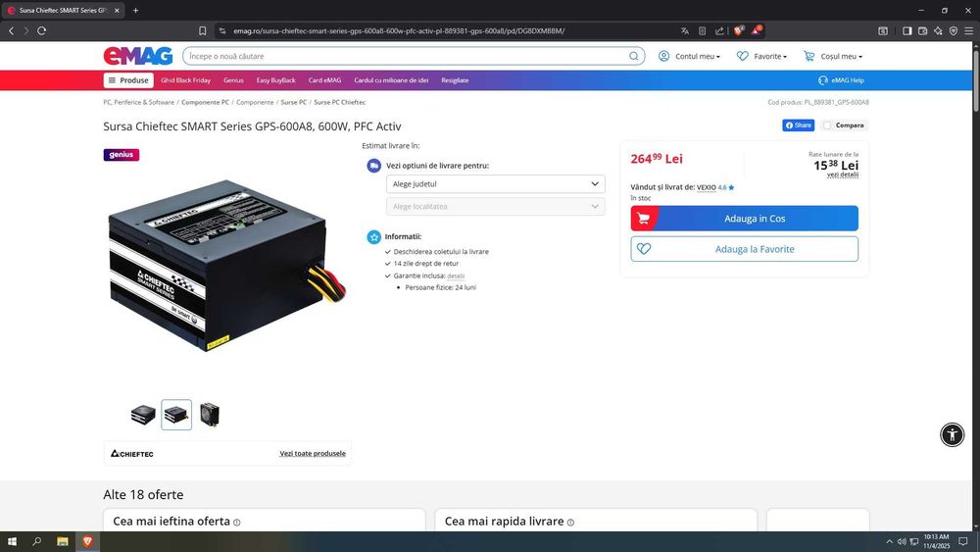The width and height of the screenshot is (980, 552).
Task: Open Cardul cu milioane de idei item
Action: [391, 80]
